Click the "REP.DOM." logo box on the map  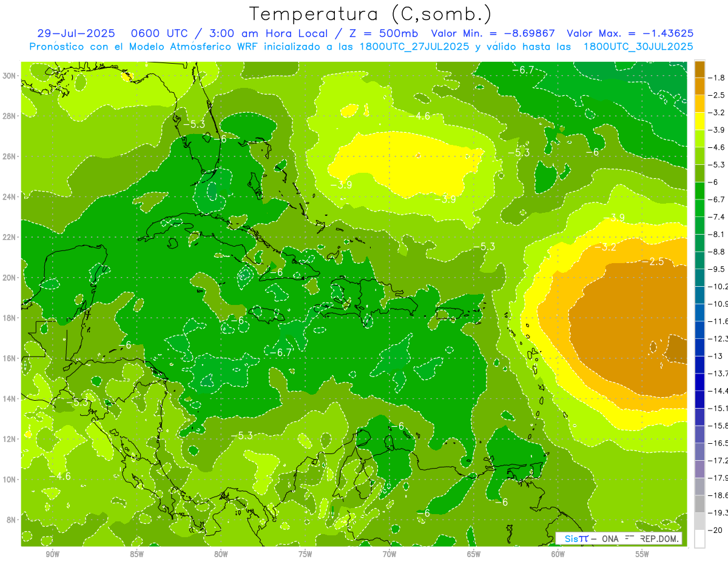coord(619,538)
